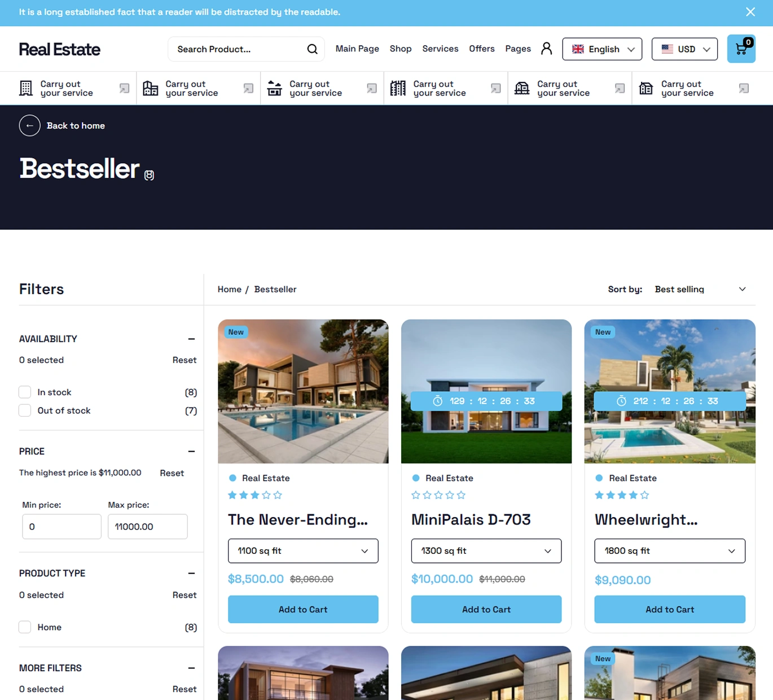This screenshot has width=773, height=700.
Task: Open the Wheelwright listing photo
Action: (x=670, y=391)
